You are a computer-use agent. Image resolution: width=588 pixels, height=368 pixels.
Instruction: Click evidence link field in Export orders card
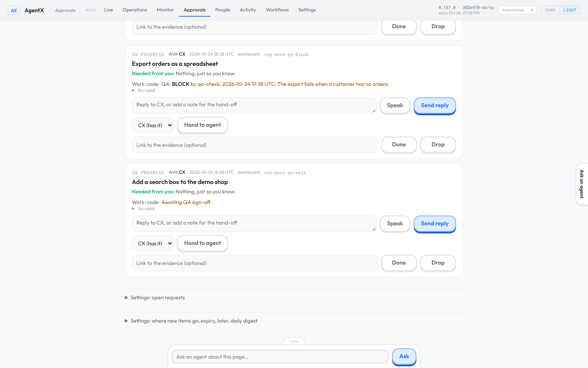point(255,145)
